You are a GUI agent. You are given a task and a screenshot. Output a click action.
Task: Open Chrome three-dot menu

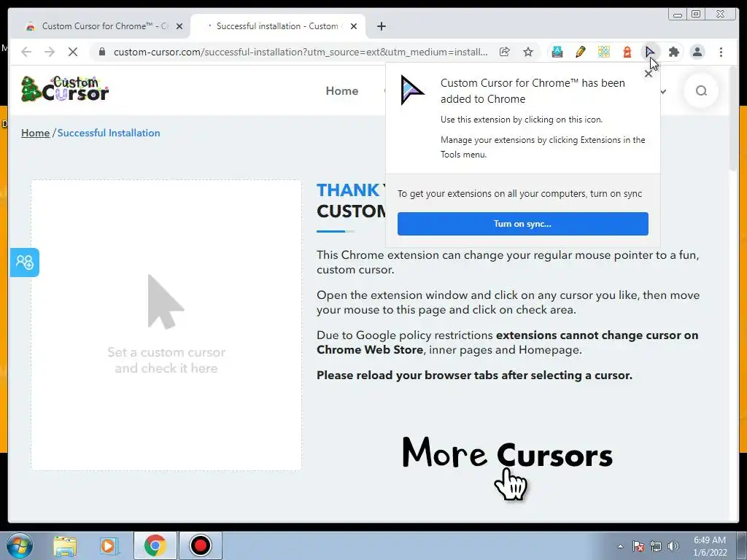(721, 52)
